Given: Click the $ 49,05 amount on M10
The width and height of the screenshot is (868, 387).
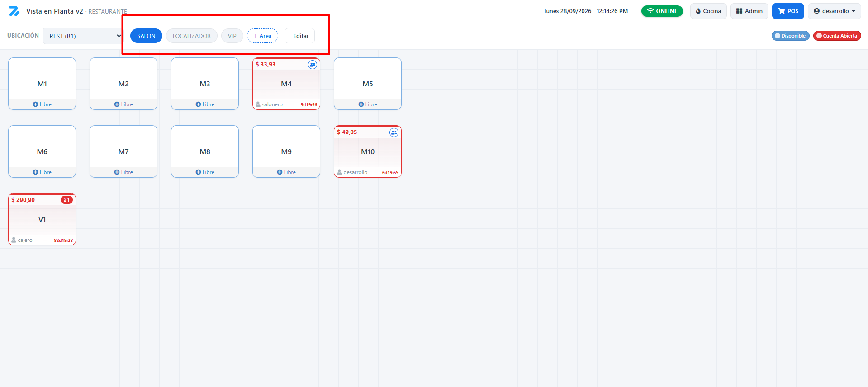Looking at the screenshot, I should tap(347, 132).
